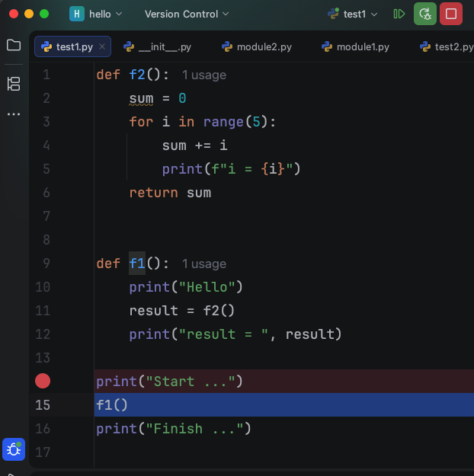
Task: Click the green Rerun debug button
Action: (x=425, y=14)
